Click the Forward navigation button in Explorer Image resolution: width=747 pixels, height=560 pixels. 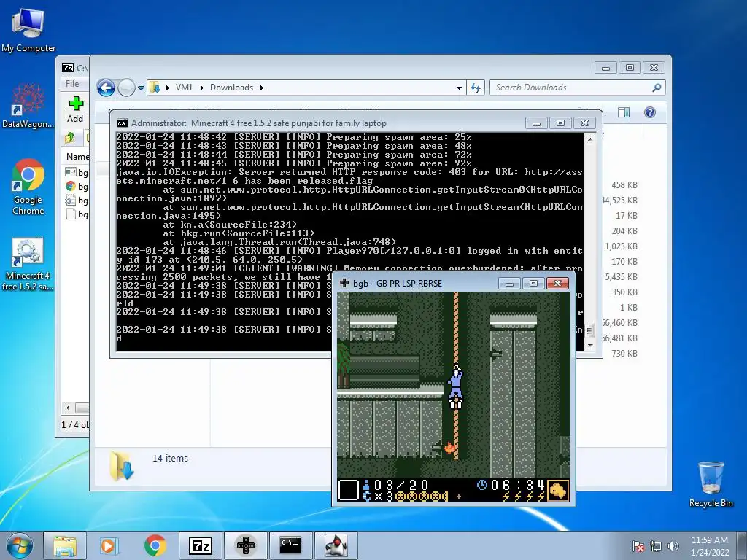pos(126,87)
